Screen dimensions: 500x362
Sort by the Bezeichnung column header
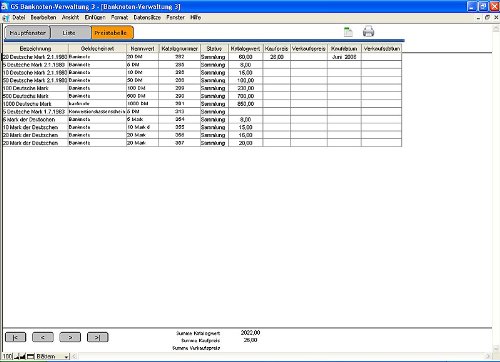pyautogui.click(x=36, y=49)
